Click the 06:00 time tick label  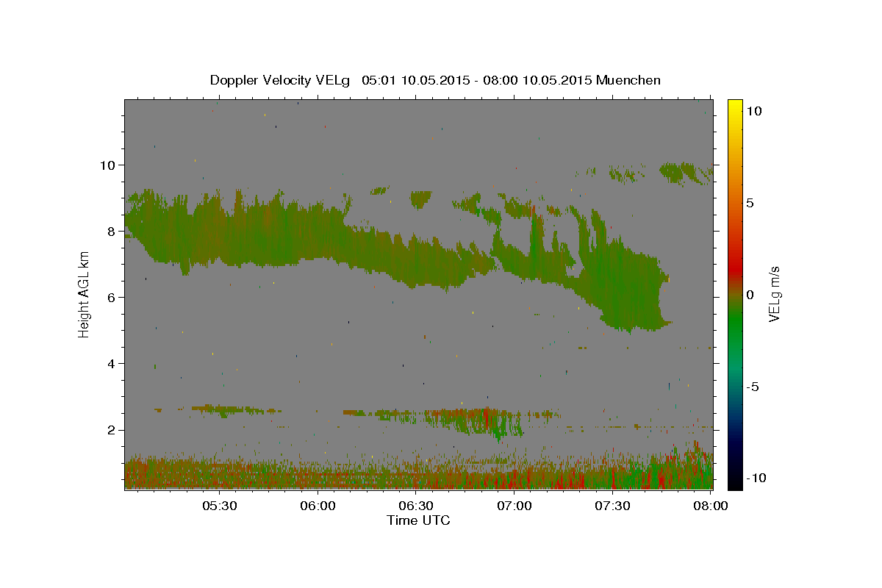tap(318, 506)
